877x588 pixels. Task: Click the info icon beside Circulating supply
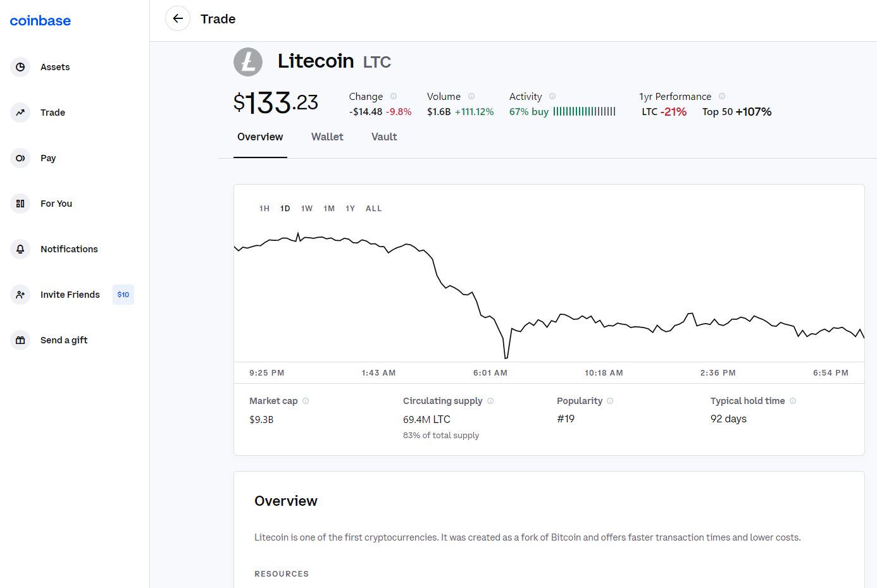click(490, 401)
